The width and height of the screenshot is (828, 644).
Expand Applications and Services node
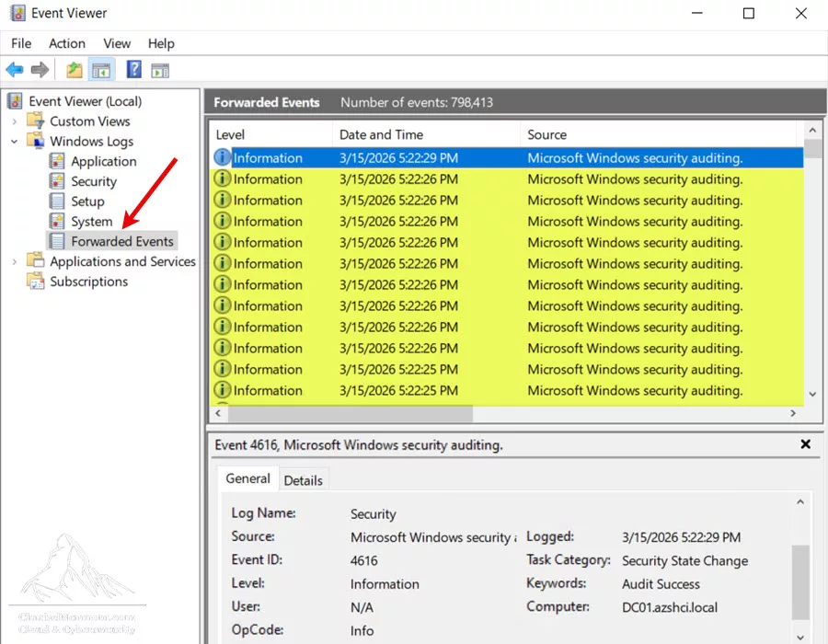pos(14,261)
